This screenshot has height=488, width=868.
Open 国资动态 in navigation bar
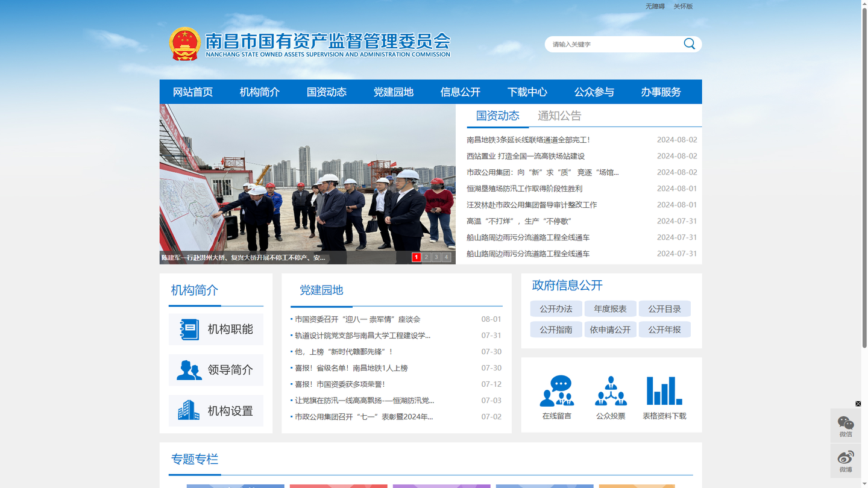point(327,92)
